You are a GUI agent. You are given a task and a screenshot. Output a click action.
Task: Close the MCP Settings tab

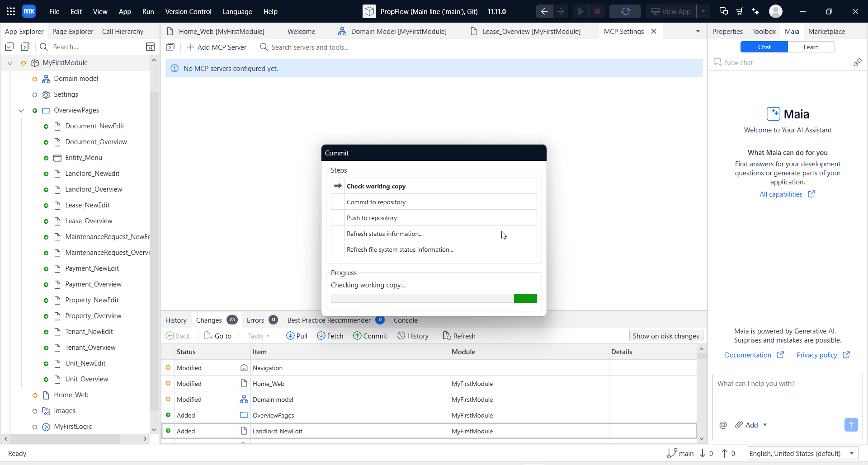(654, 31)
